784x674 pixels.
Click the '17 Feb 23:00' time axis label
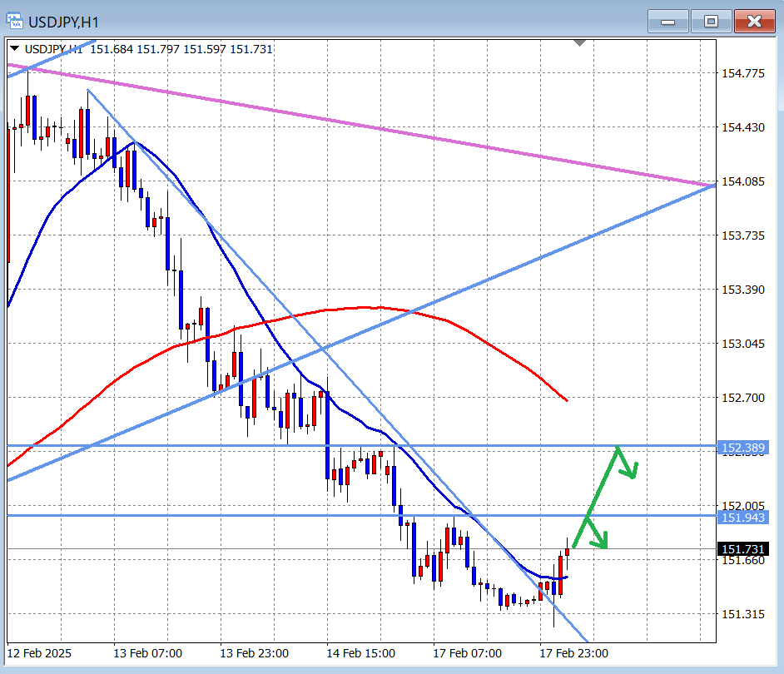pos(573,653)
